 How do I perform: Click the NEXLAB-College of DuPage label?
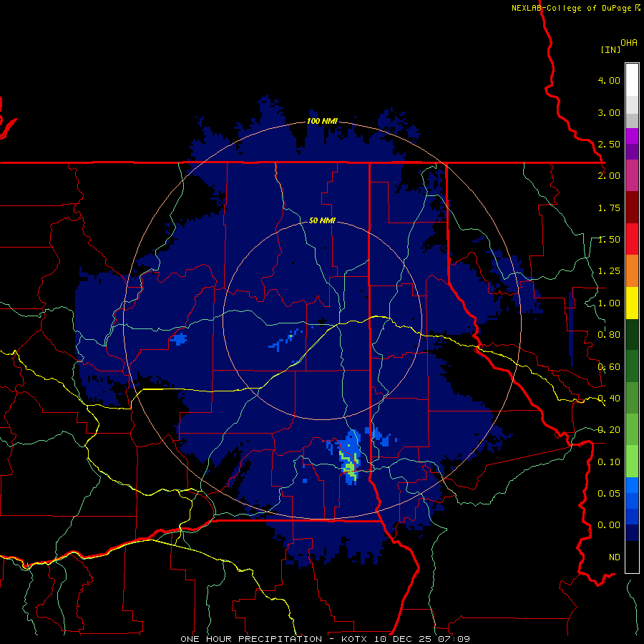[x=571, y=8]
